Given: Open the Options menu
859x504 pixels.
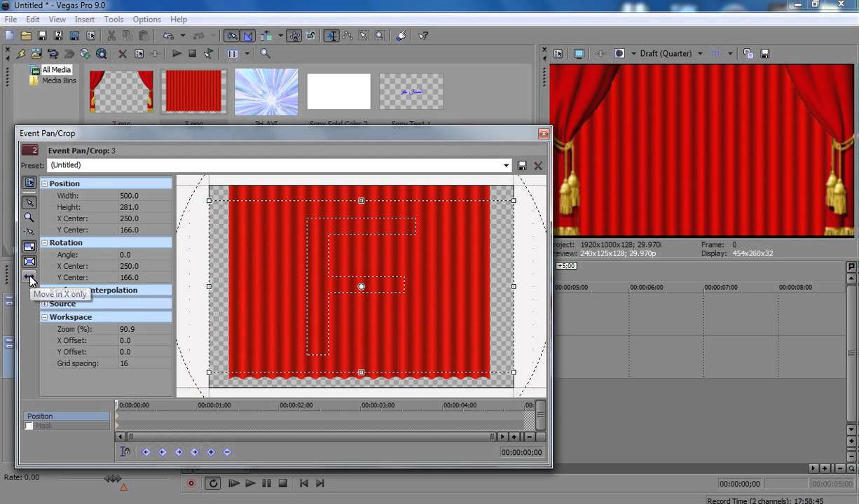Looking at the screenshot, I should coord(146,20).
